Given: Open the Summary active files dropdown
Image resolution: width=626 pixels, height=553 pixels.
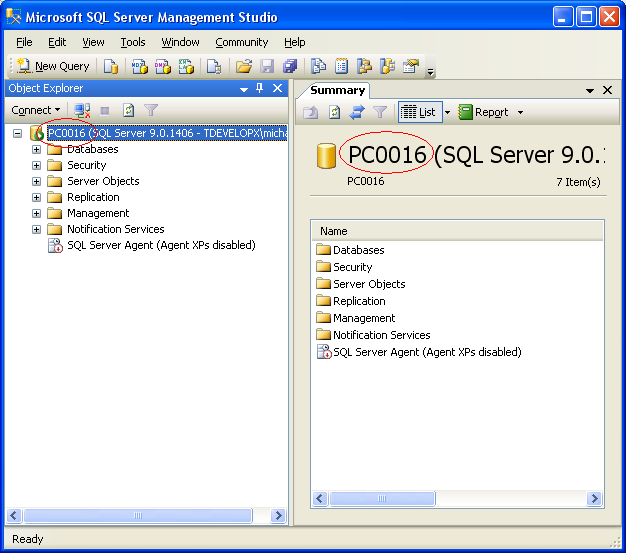Looking at the screenshot, I should [590, 91].
